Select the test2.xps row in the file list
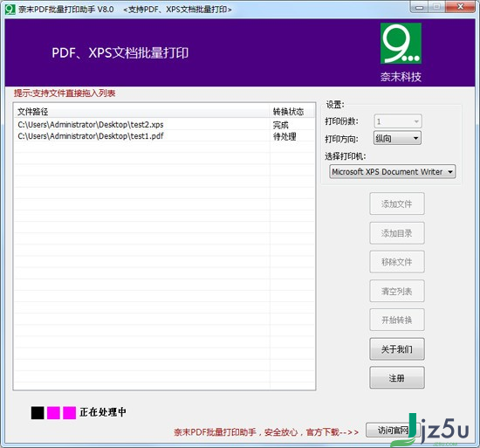 pos(165,125)
